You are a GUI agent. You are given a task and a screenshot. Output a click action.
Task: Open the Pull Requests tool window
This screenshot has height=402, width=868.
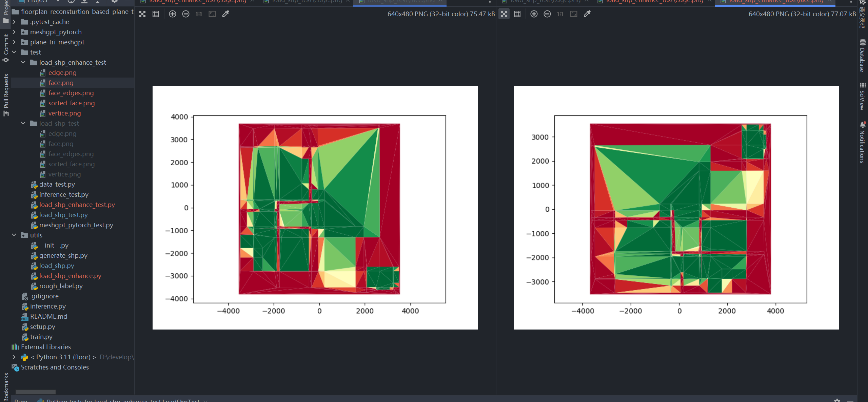click(x=6, y=95)
